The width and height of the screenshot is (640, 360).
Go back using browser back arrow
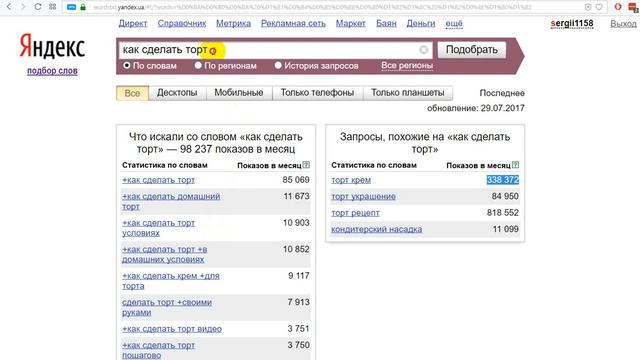[x=9, y=7]
